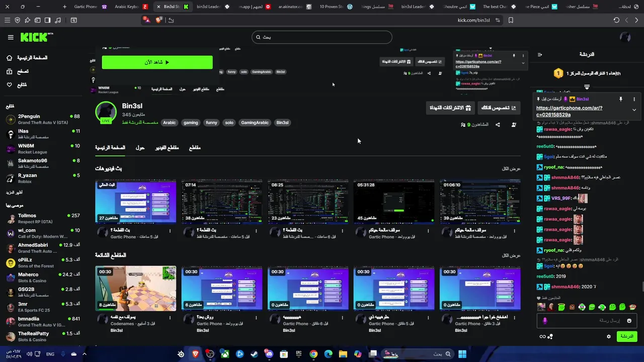Click the purple microphone chat identity icon
This screenshot has width=644, height=362.
click(544, 321)
